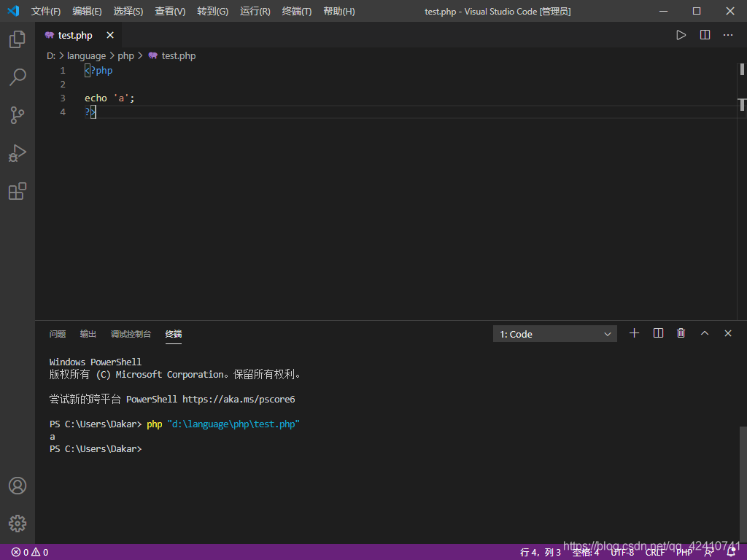Image resolution: width=747 pixels, height=560 pixels.
Task: Open the 转到(G) menu
Action: point(212,11)
